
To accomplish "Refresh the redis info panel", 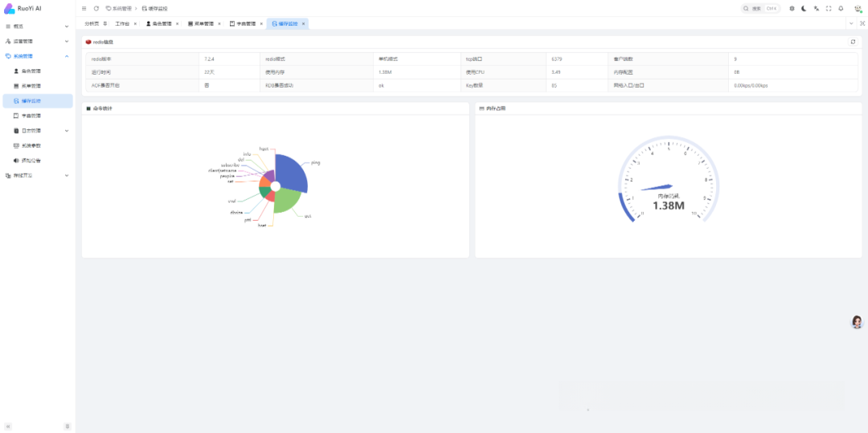I will pyautogui.click(x=853, y=42).
